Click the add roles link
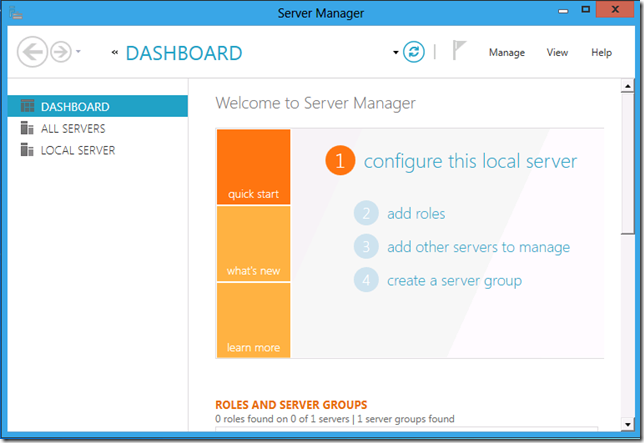This screenshot has height=443, width=644. coord(416,213)
